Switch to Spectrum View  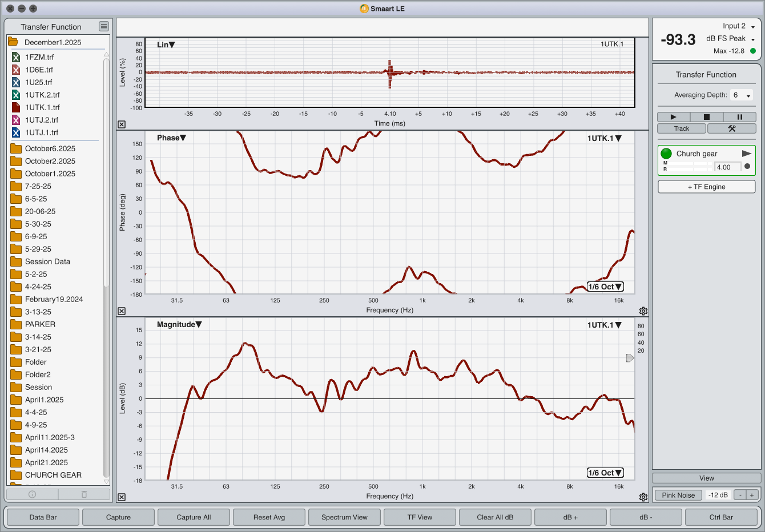[344, 517]
